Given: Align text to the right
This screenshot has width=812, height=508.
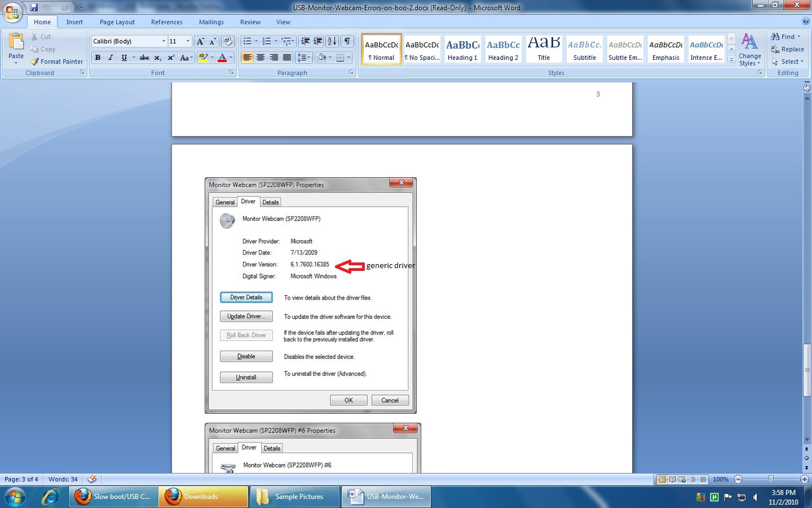Looking at the screenshot, I should (x=273, y=58).
